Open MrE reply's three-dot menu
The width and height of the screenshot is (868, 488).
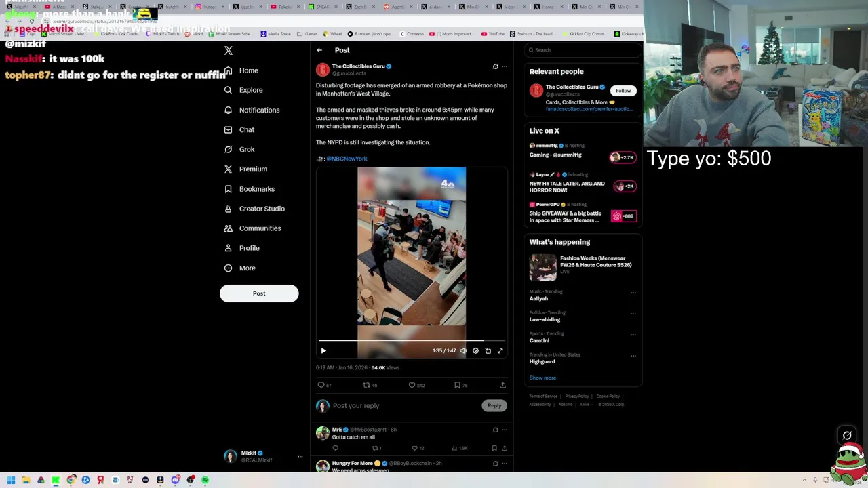tap(504, 430)
